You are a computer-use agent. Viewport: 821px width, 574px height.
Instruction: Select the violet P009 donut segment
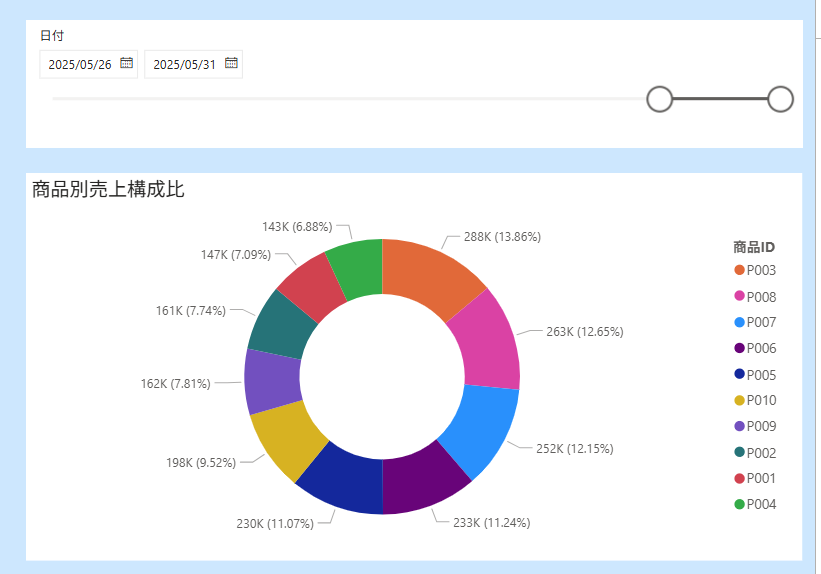coord(272,382)
